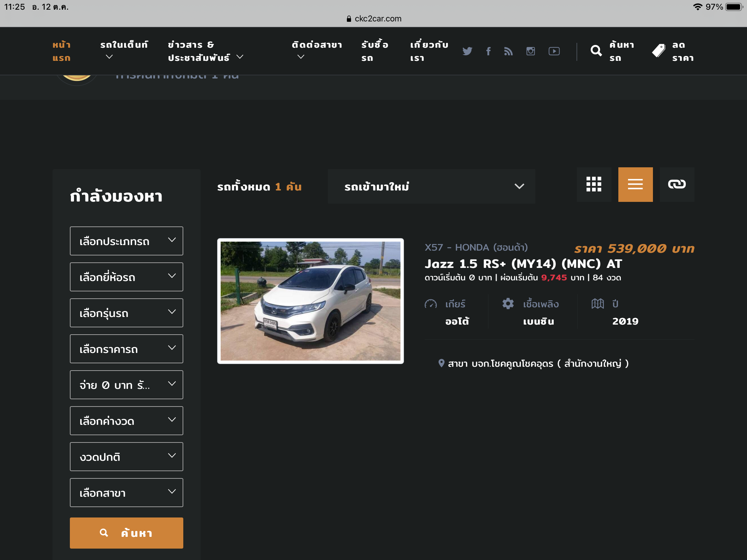
Task: Switch to grid view layout
Action: [594, 185]
